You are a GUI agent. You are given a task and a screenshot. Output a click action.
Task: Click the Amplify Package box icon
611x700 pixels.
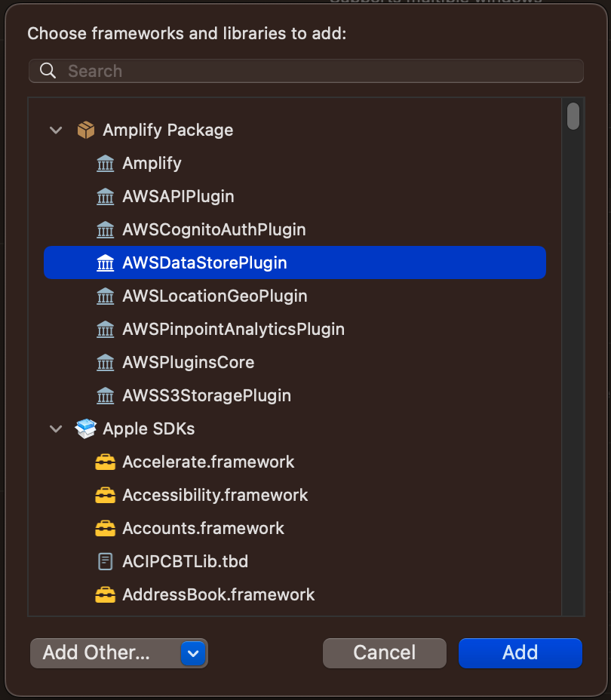click(x=86, y=130)
